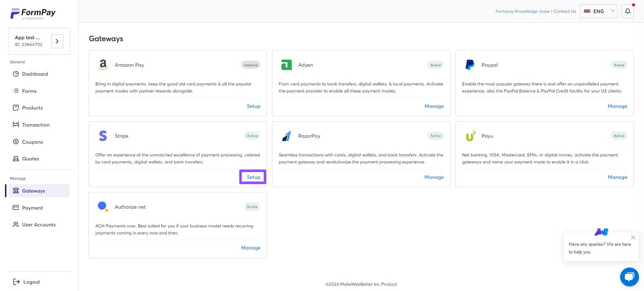This screenshot has width=644, height=291.
Task: Click the RazorPay logo icon
Action: (286, 136)
